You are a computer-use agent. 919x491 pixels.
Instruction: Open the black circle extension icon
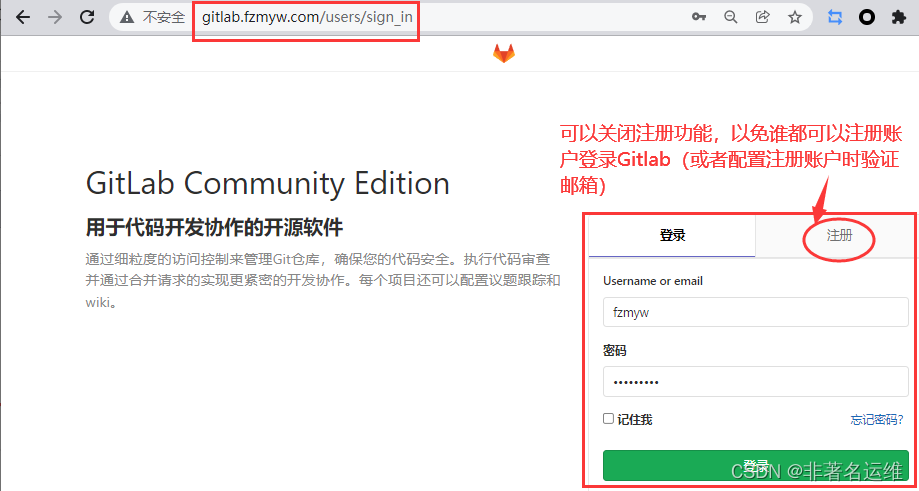[x=867, y=18]
